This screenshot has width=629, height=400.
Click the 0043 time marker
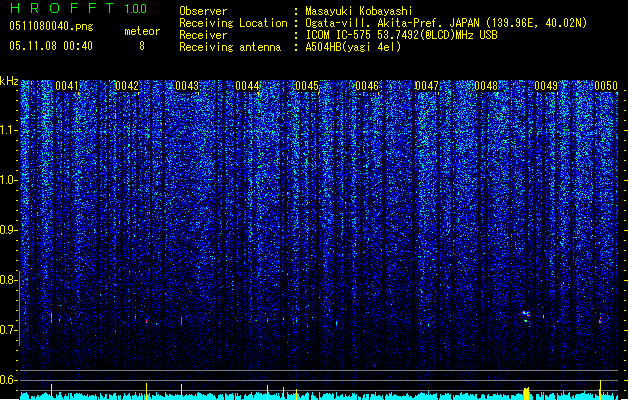187,86
